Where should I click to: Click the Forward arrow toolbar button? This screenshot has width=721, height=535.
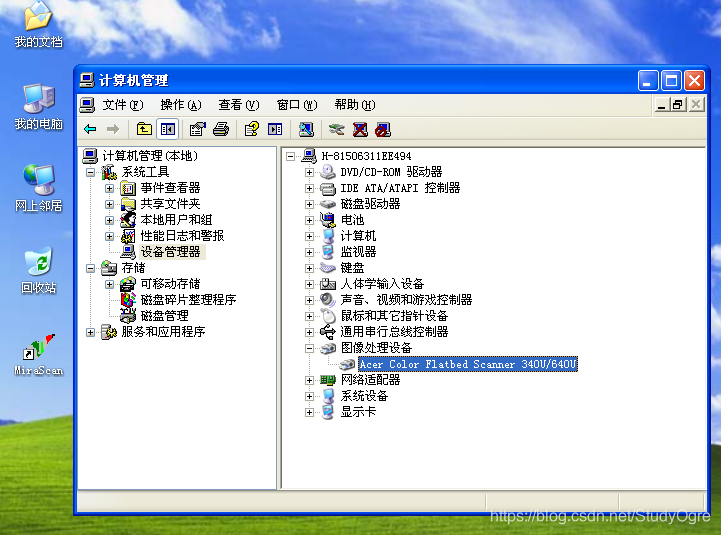[x=113, y=129]
